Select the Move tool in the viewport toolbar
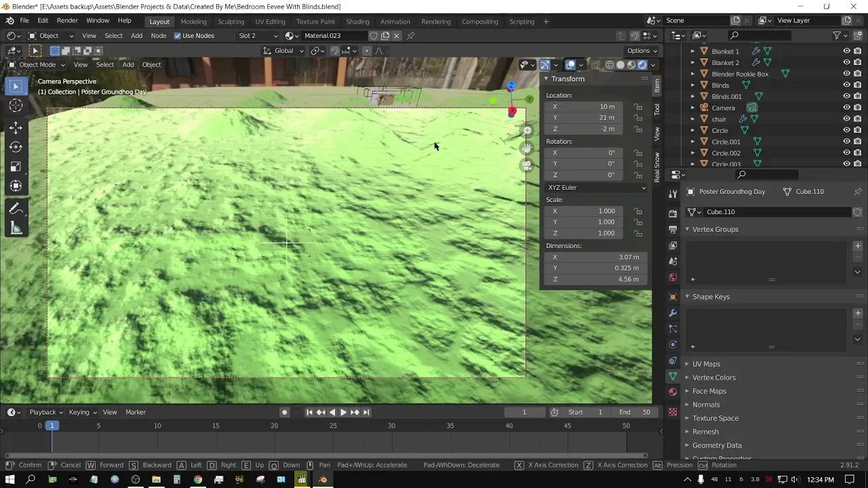The height and width of the screenshot is (488, 868). point(16,127)
